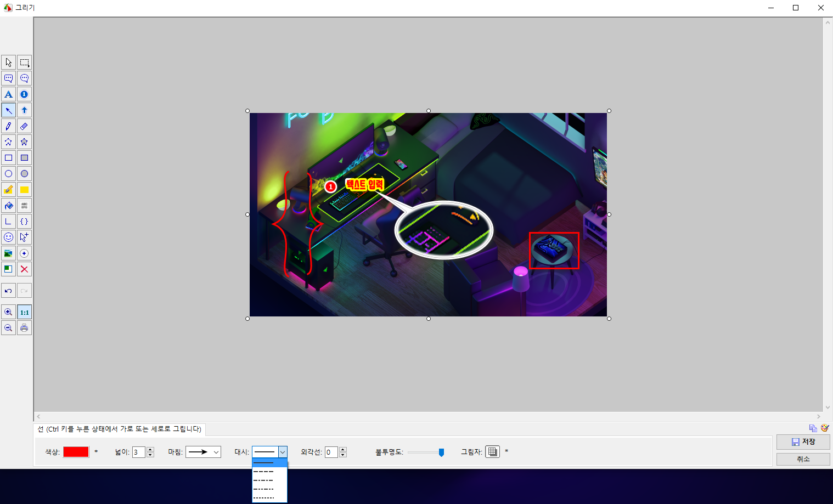This screenshot has width=833, height=504.
Task: Focus the 외각선 outline input field
Action: (x=331, y=452)
